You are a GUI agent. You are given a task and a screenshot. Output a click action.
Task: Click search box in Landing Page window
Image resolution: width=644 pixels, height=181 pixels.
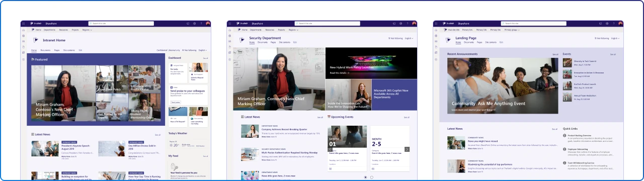[533, 23]
